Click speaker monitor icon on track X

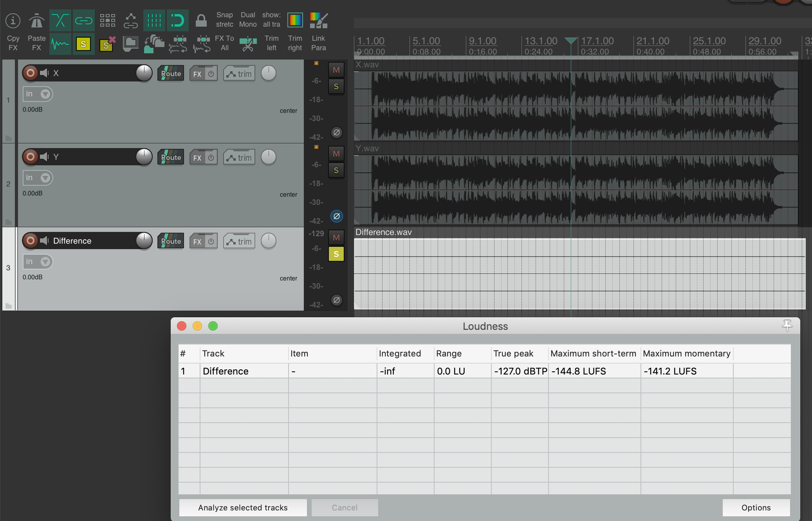click(x=45, y=73)
